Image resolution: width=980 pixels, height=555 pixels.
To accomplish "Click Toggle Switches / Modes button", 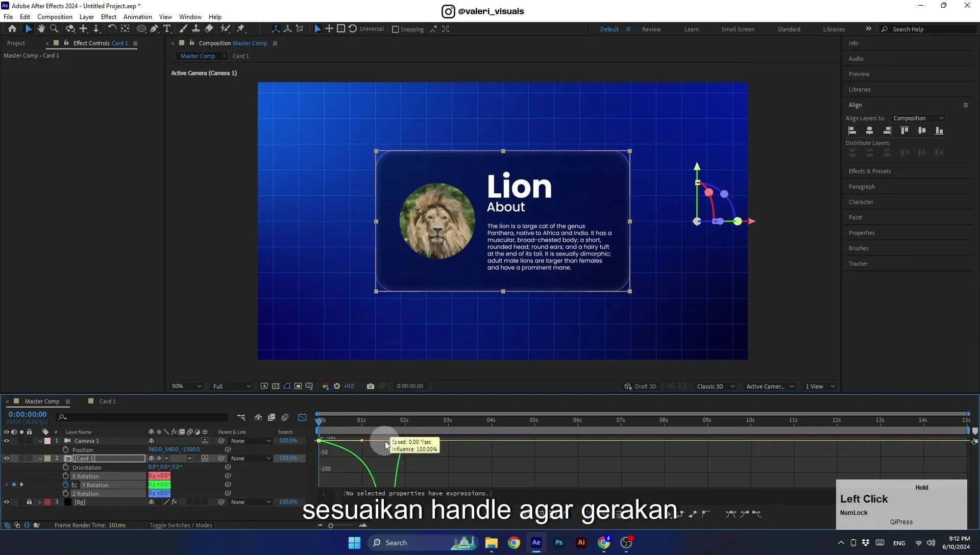I will 181,525.
